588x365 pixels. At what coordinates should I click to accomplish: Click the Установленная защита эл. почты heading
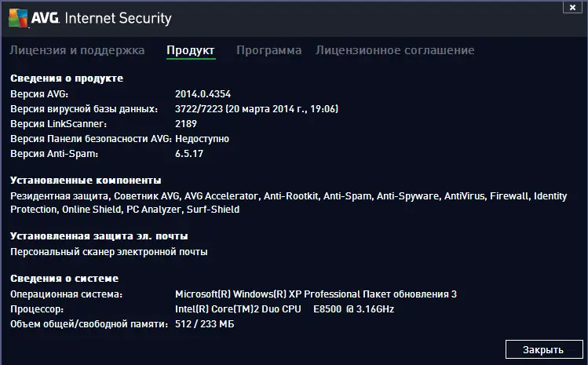[x=99, y=236]
